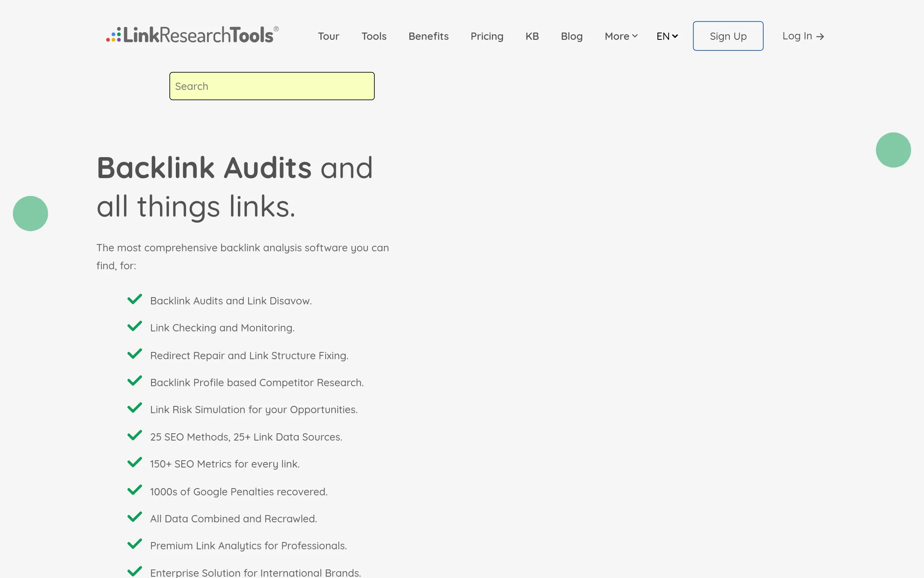Select the text "Premium Link Analytics for Professionals."
The width and height of the screenshot is (924, 578).
[249, 546]
